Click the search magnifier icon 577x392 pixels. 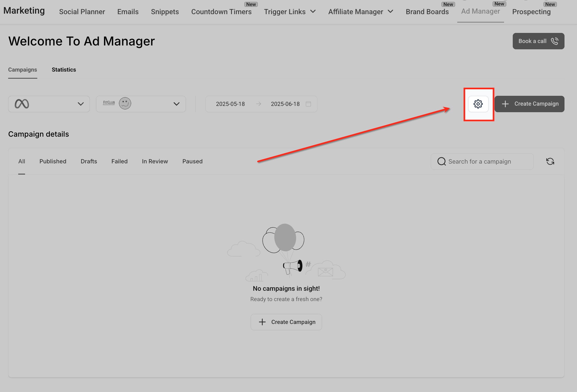tap(441, 161)
